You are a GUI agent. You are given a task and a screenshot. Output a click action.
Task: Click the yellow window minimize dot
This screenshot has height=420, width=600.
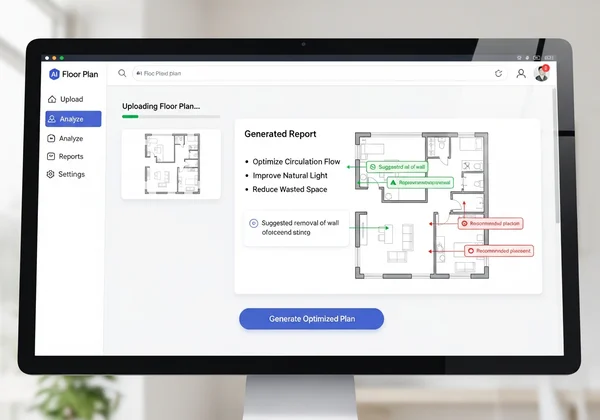click(54, 58)
